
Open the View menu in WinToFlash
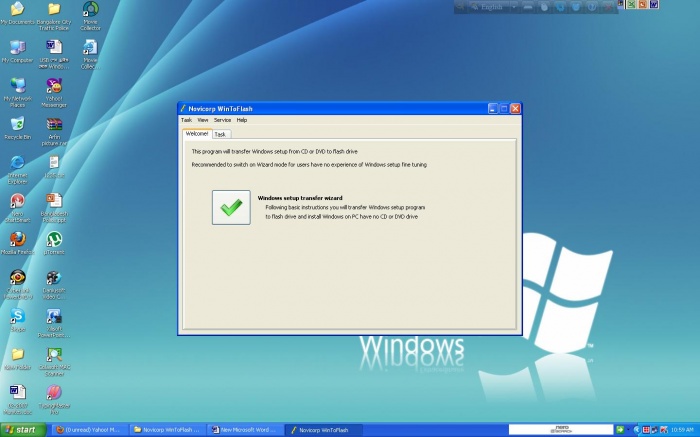point(203,120)
